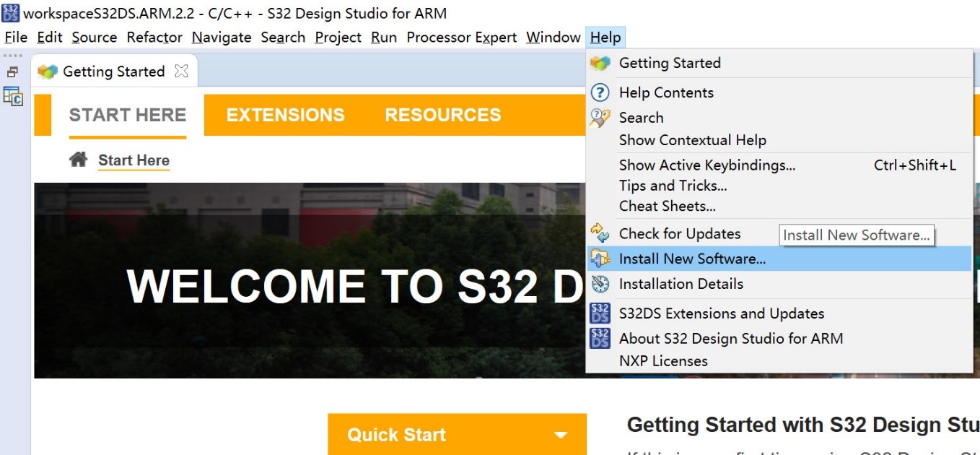Viewport: 980px width, 455px height.
Task: Switch to START HERE tab
Action: 128,115
